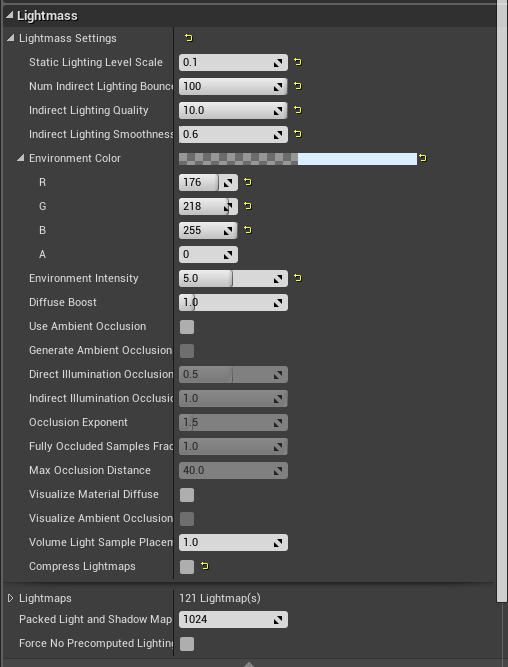The height and width of the screenshot is (667, 508).
Task: Click the 'Occlusion Exponent' label
Action: click(x=78, y=422)
